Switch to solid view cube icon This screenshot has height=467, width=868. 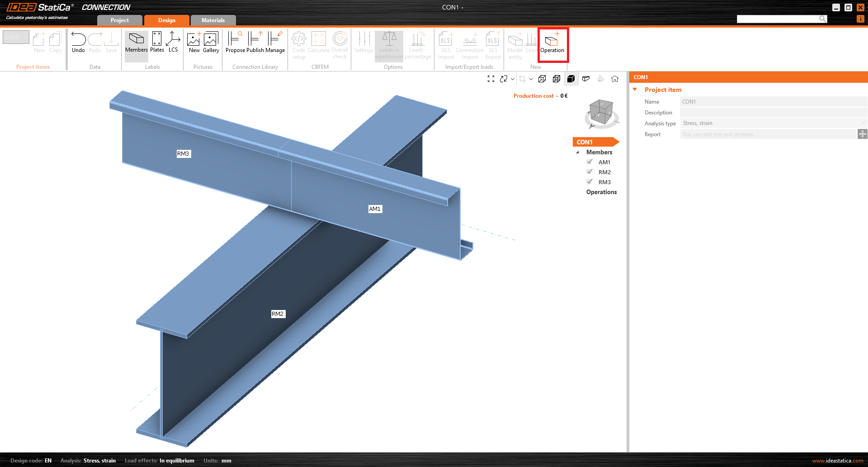(571, 79)
